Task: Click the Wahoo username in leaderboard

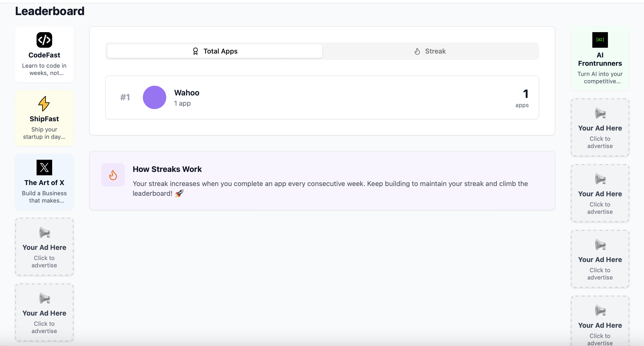Action: [x=186, y=93]
